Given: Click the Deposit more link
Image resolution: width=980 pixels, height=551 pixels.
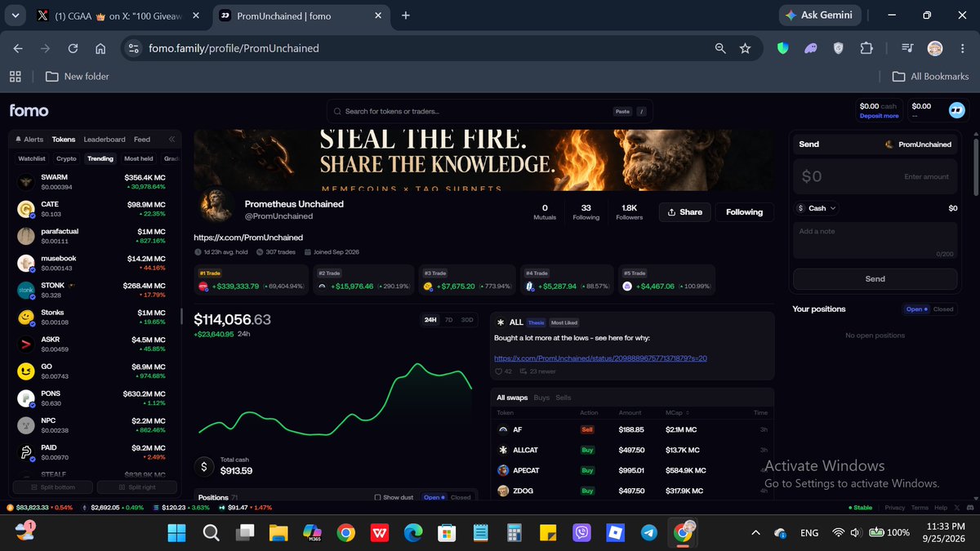Looking at the screenshot, I should (x=879, y=116).
